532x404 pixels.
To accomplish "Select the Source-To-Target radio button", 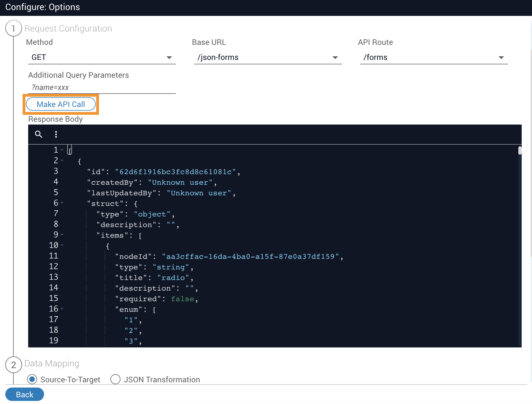I will [x=32, y=379].
